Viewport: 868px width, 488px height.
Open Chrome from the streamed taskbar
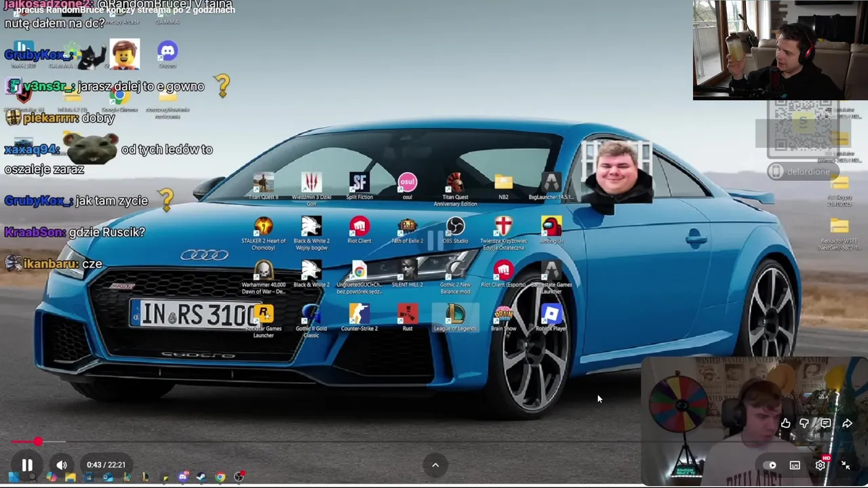point(220,477)
